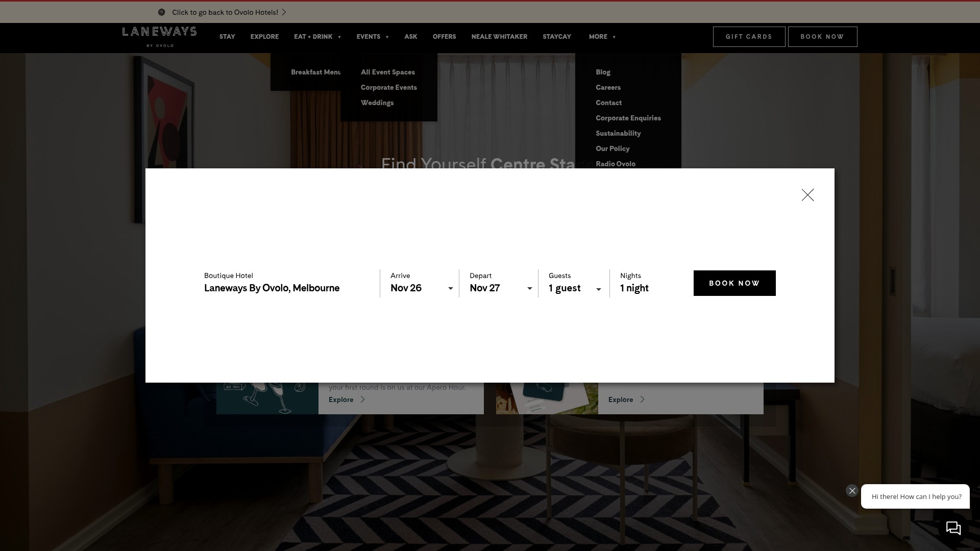This screenshot has height=551, width=980.
Task: Open the Contact link
Action: pos(608,103)
